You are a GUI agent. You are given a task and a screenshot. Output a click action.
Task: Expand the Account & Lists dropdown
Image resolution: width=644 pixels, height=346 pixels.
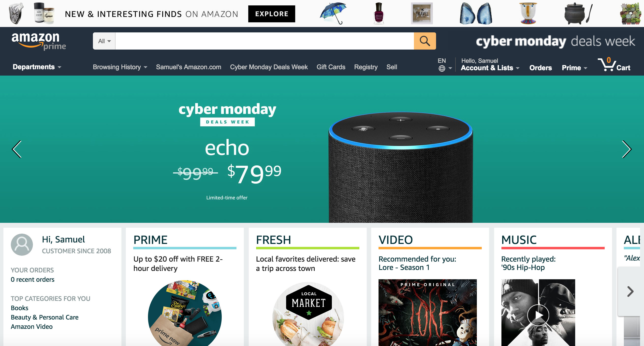[x=490, y=68]
